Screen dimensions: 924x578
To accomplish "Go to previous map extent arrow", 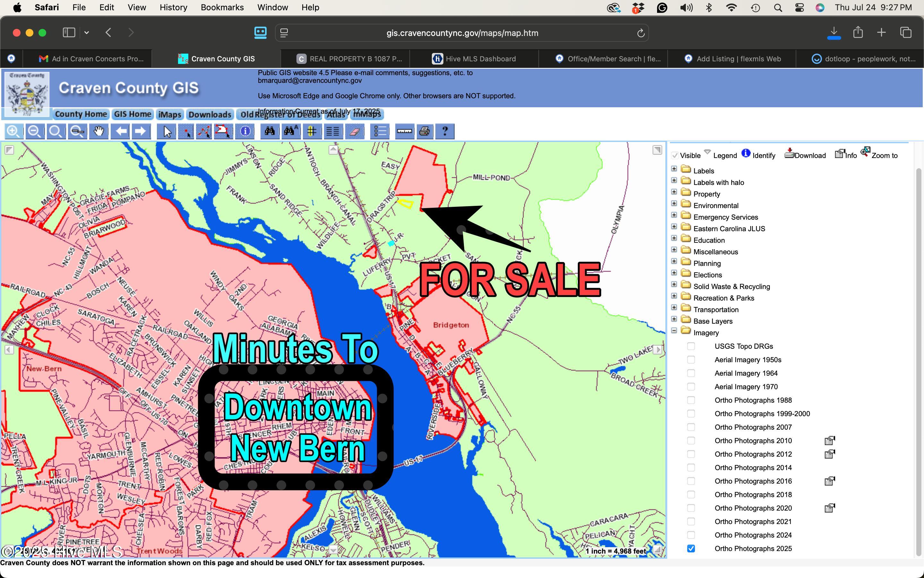I will coord(121,132).
